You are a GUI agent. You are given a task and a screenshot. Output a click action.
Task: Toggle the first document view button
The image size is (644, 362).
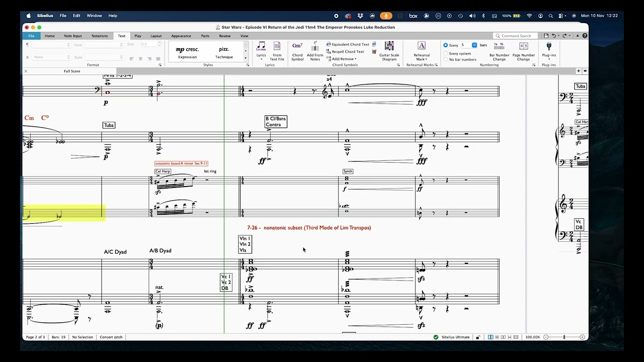tap(491, 337)
